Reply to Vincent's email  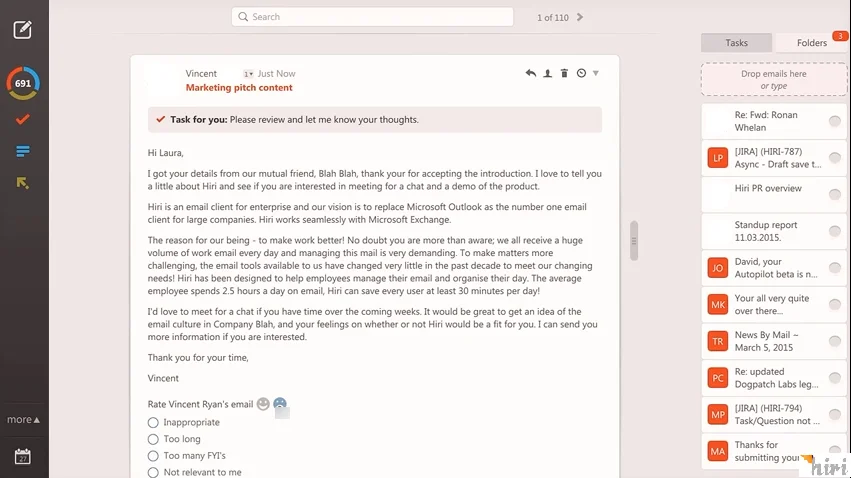click(x=530, y=73)
